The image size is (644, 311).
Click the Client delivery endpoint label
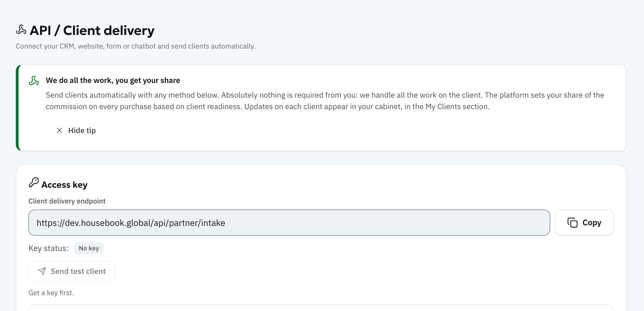67,201
